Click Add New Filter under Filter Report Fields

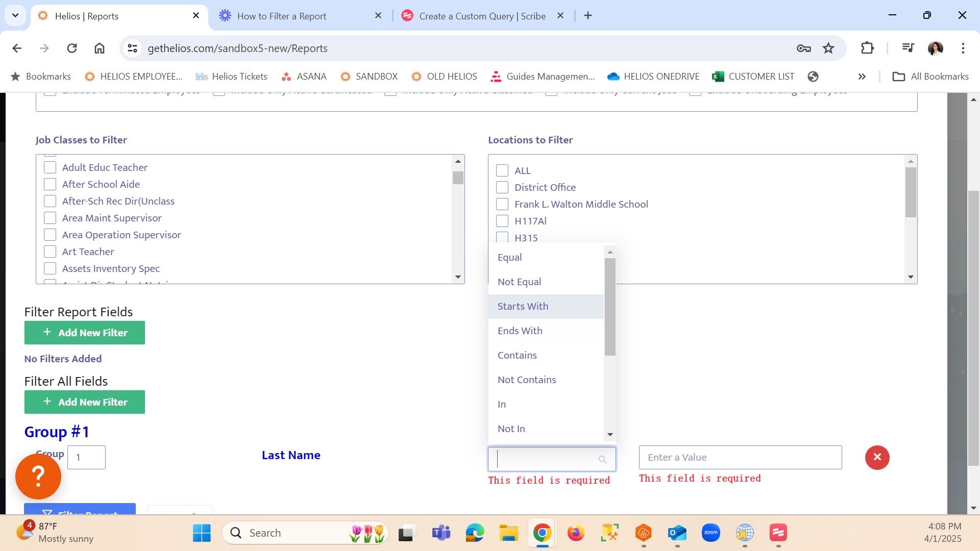85,333
